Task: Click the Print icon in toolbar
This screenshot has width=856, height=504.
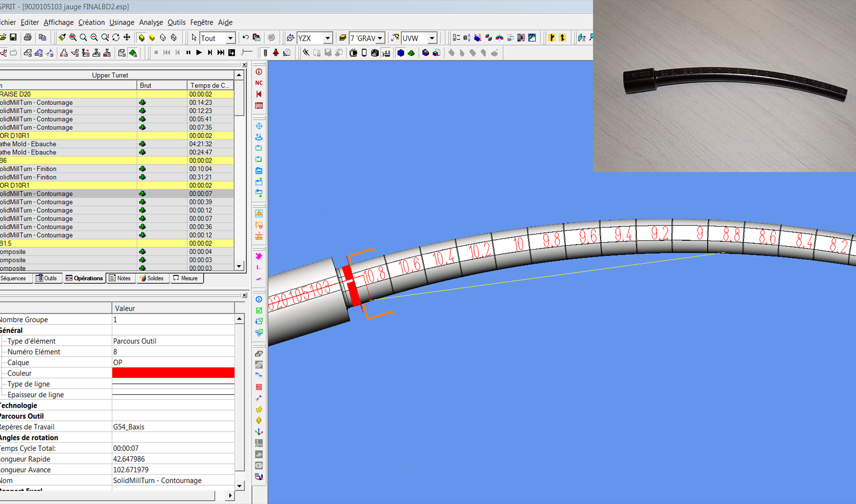Action: click(x=28, y=38)
